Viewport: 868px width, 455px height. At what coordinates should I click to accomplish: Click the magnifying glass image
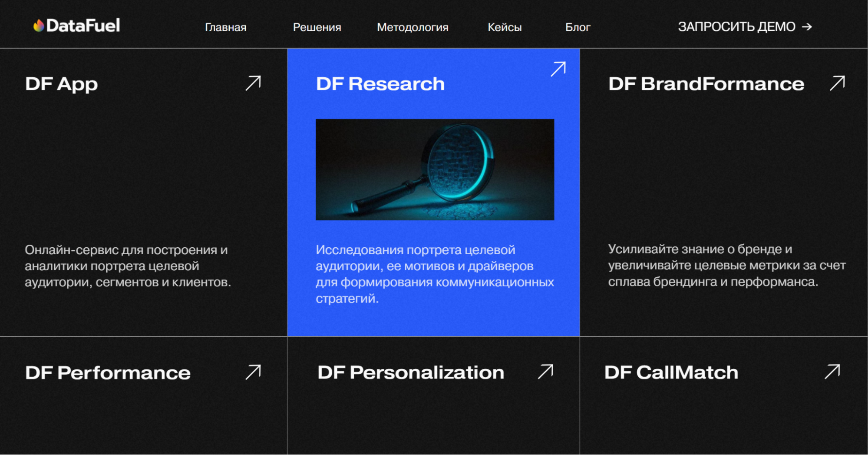pyautogui.click(x=435, y=169)
